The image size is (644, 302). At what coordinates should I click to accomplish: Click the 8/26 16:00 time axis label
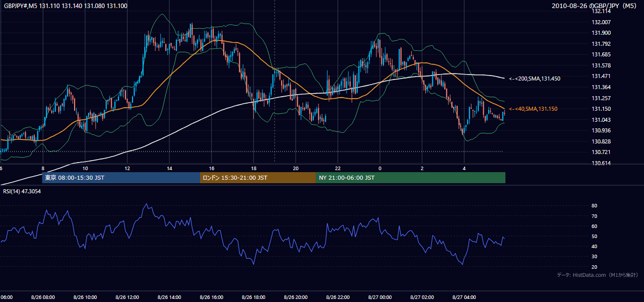click(x=211, y=297)
